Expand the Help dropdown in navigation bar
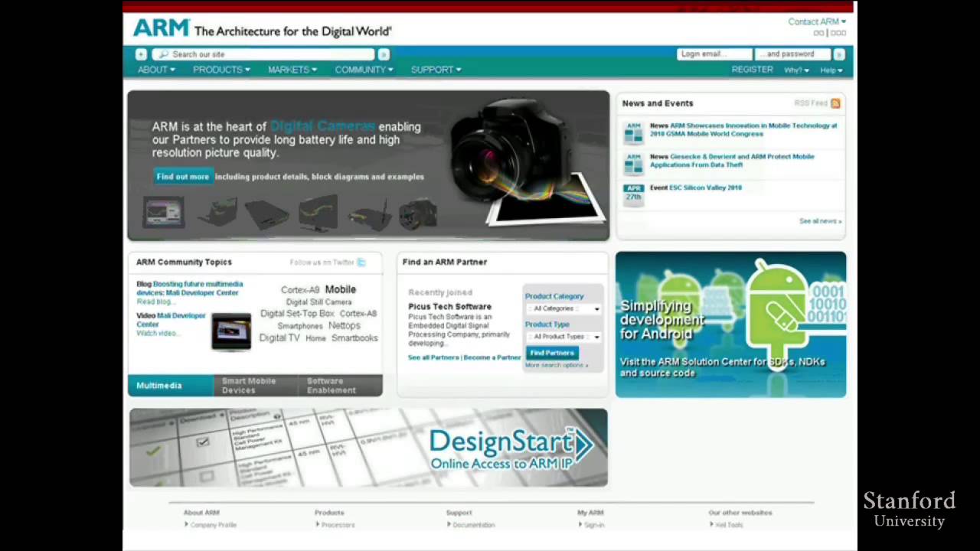The image size is (980, 551). point(831,70)
